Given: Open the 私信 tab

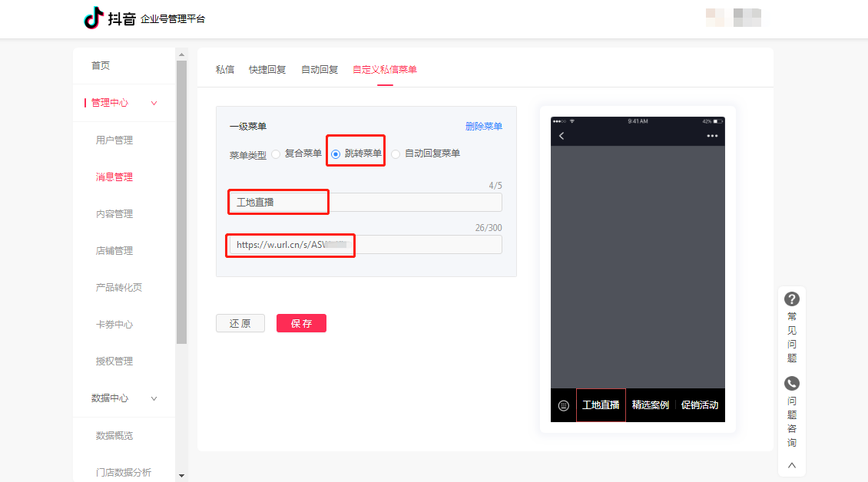Looking at the screenshot, I should pos(225,69).
